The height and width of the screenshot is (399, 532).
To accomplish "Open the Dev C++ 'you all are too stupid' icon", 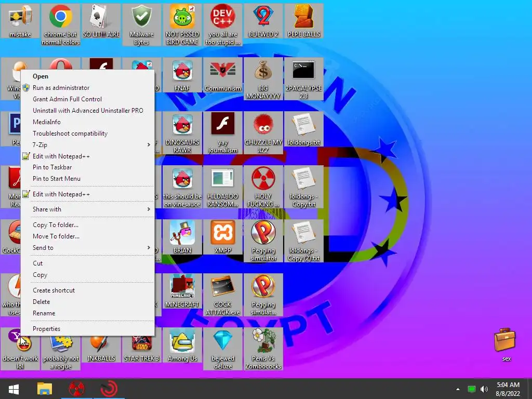I will tap(222, 25).
